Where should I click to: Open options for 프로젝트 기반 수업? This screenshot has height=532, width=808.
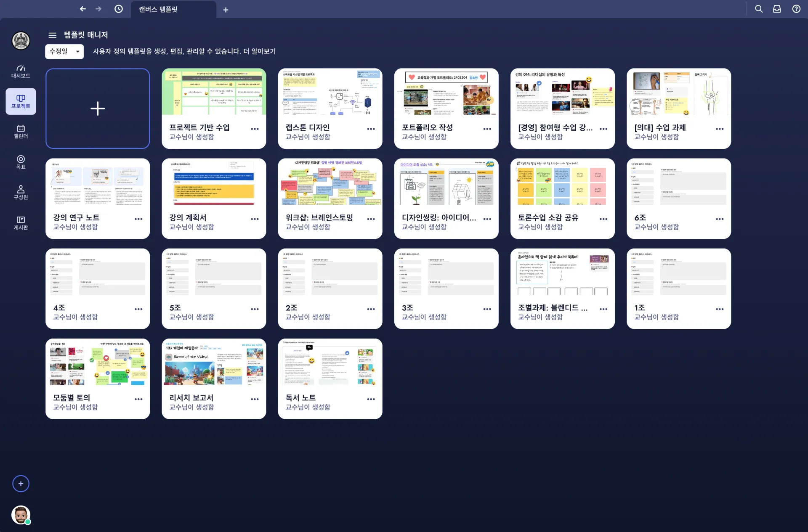pyautogui.click(x=255, y=129)
